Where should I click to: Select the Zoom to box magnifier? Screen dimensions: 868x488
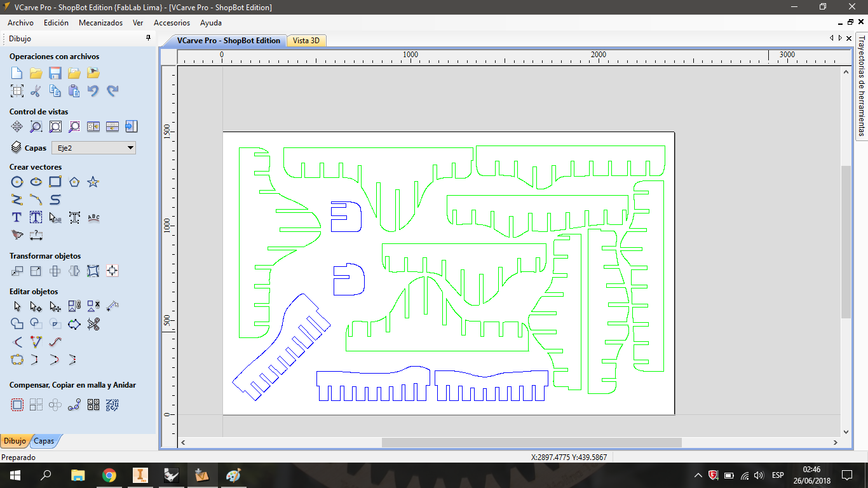tap(36, 126)
